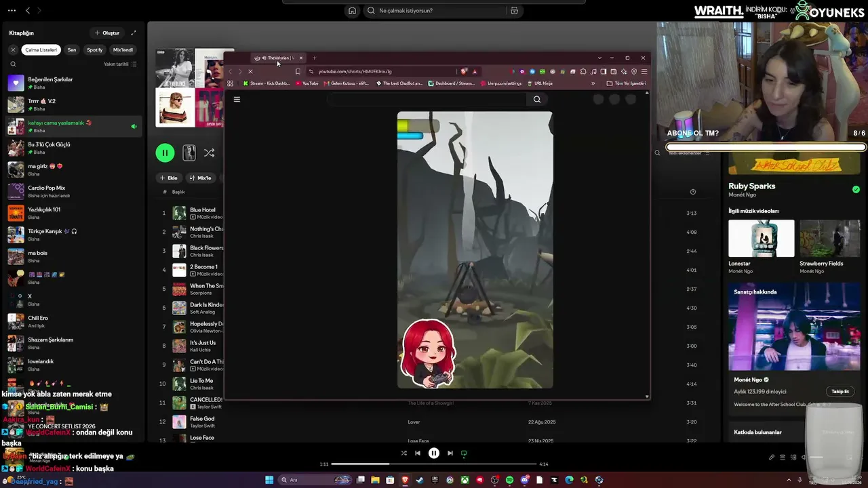Toggle repeat in the bottom player
This screenshot has width=868, height=488.
(x=464, y=453)
